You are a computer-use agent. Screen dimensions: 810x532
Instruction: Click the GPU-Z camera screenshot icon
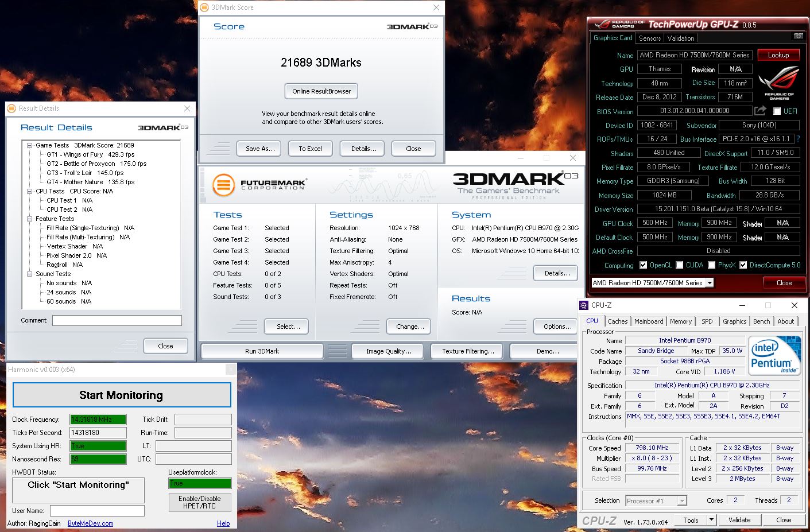[x=798, y=36]
